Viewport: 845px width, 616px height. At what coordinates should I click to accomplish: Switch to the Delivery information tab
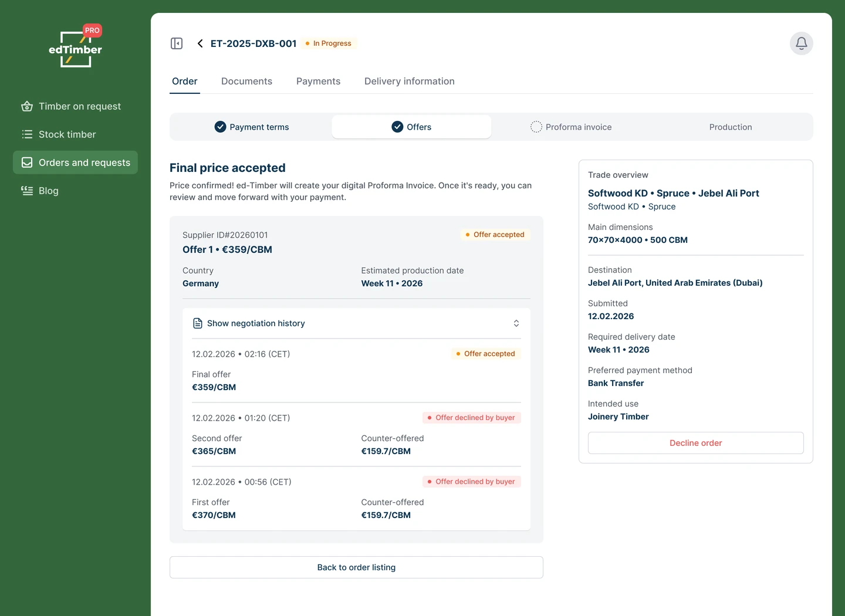point(410,82)
